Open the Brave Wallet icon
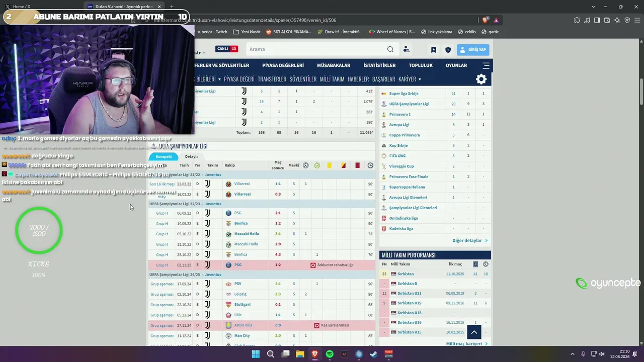Viewport: 644px width, 362px height. coord(607,20)
